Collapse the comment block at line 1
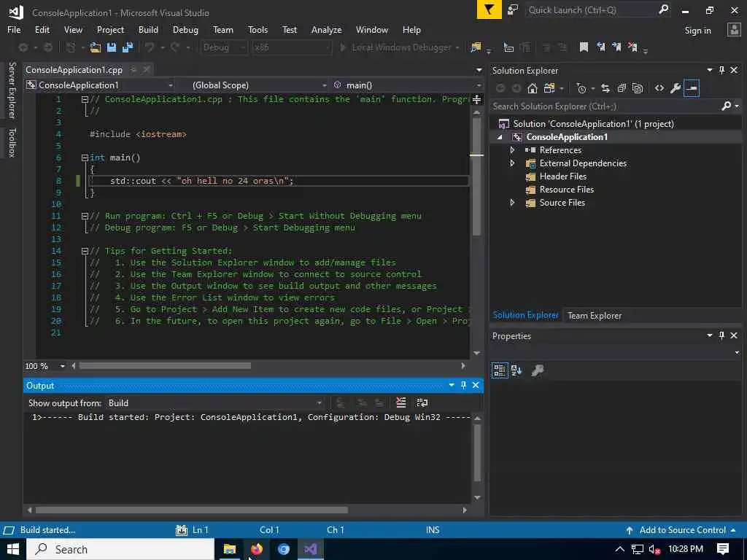The height and width of the screenshot is (560, 747). coord(85,99)
